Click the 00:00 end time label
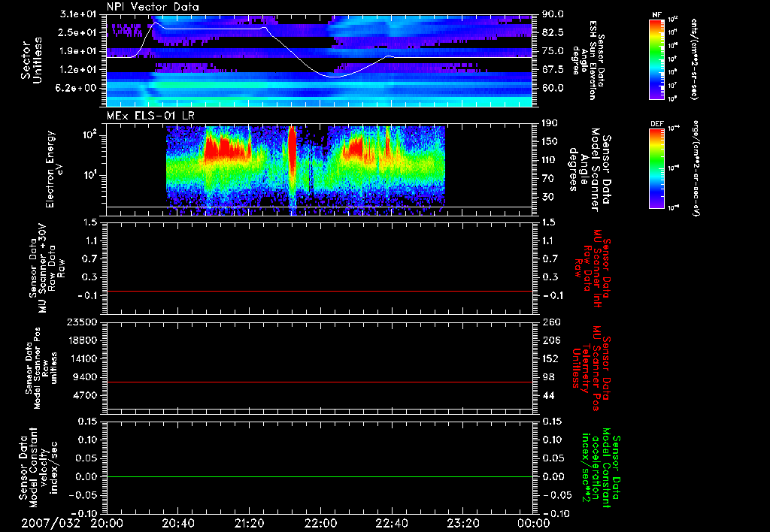 point(534,522)
